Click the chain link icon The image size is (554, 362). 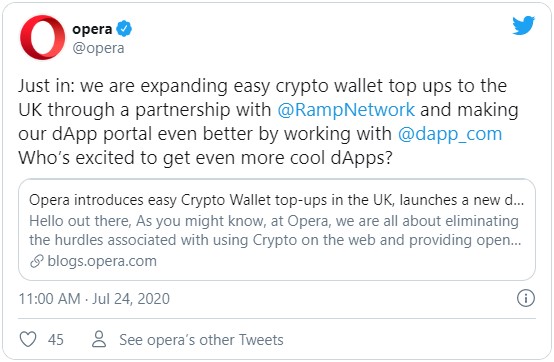[x=36, y=261]
